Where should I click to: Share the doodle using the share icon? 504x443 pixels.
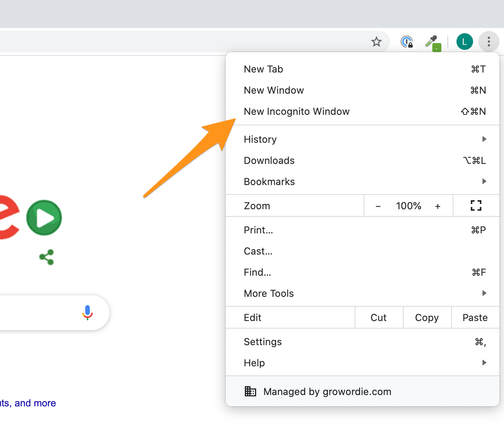tap(46, 257)
